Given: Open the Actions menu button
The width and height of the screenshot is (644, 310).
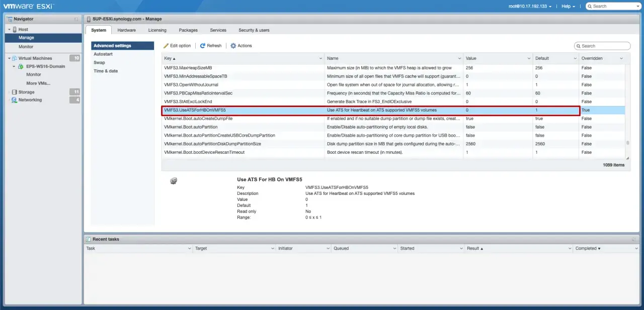Looking at the screenshot, I should point(241,46).
